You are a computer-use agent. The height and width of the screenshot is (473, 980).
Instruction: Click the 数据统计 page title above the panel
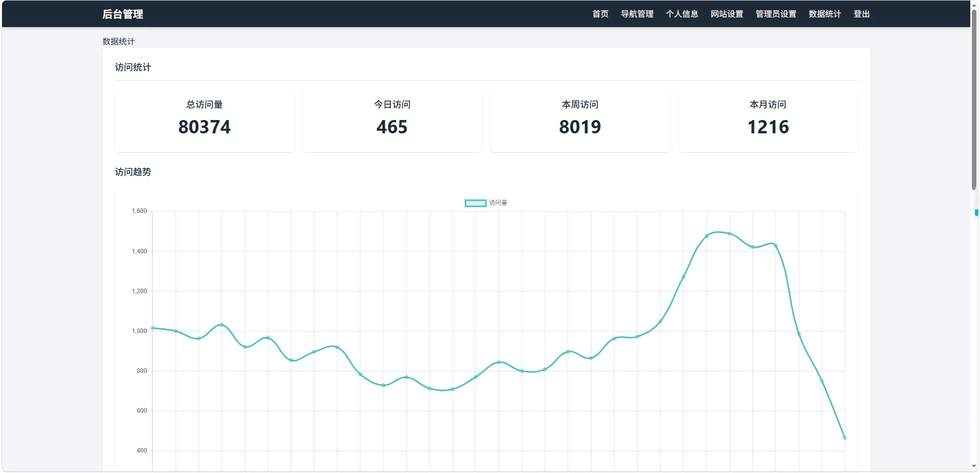[x=118, y=41]
